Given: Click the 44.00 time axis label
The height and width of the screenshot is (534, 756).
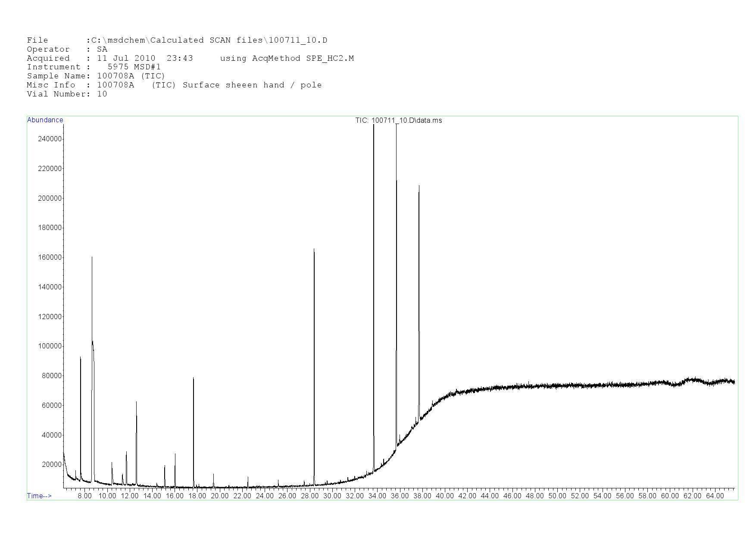Looking at the screenshot, I should pyautogui.click(x=490, y=496).
